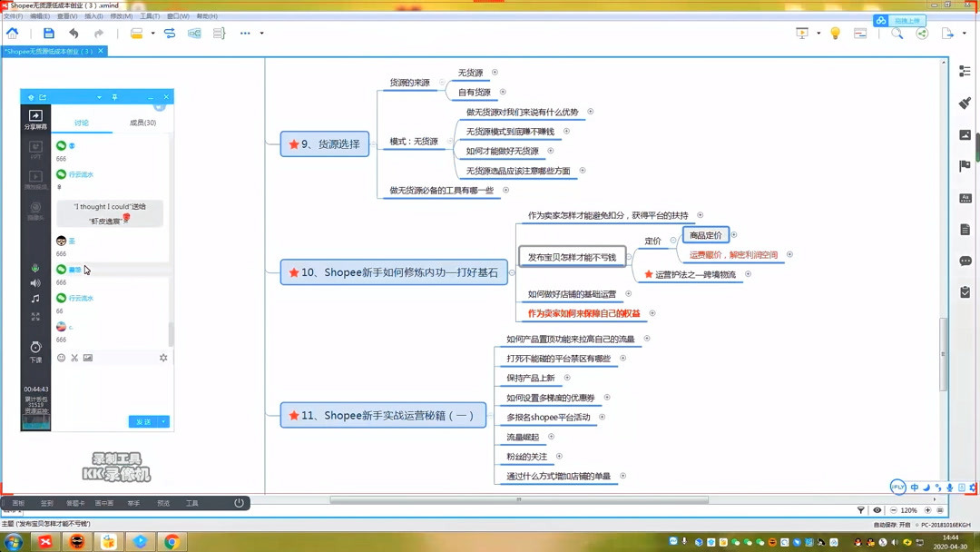Screen dimensions: 980x552
Task: Toggle the eye visibility icon in status bar
Action: coord(877,510)
